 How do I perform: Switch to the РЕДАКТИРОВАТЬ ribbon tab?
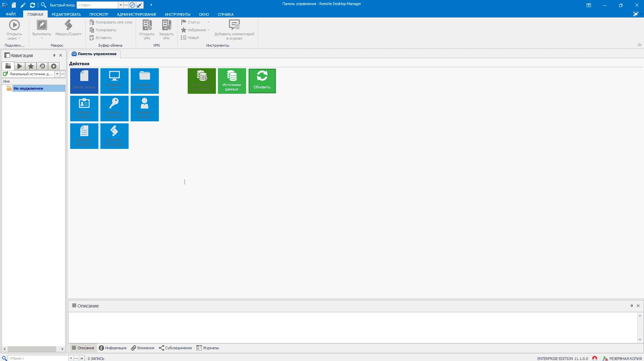pos(66,14)
